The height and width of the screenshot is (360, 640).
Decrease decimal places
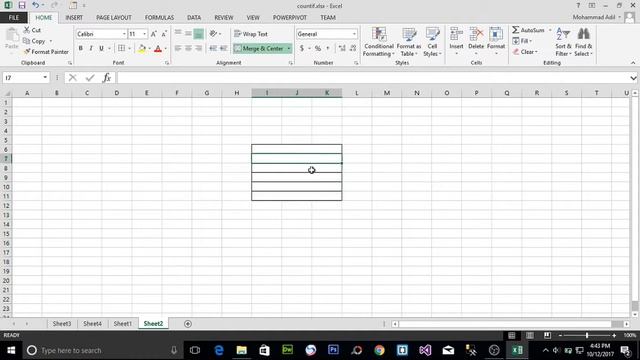tap(353, 48)
